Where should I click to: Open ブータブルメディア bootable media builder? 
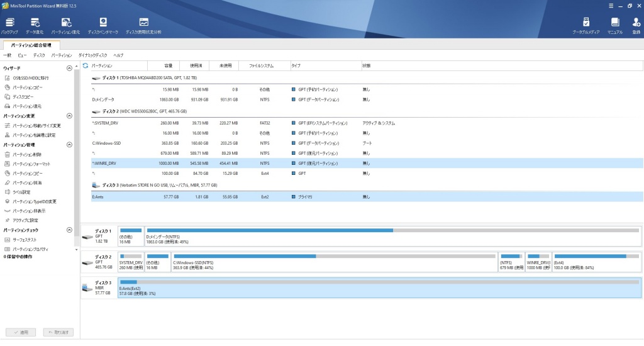click(x=586, y=25)
